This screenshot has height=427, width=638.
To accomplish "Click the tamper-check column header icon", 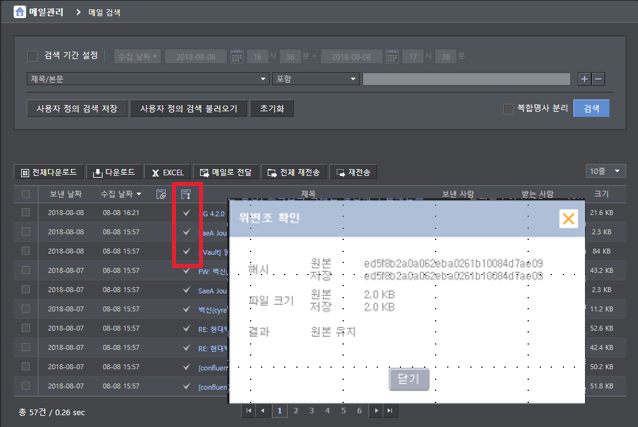I will pyautogui.click(x=186, y=194).
